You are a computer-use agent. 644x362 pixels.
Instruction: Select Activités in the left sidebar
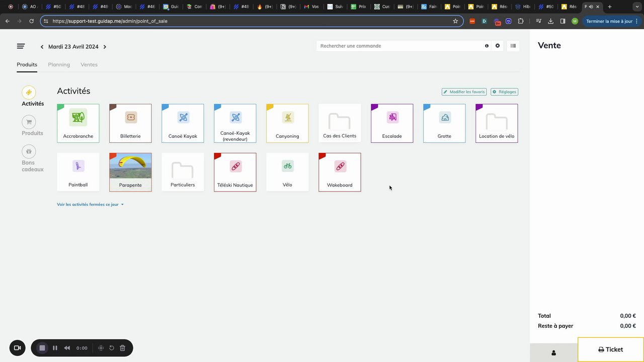[33, 96]
